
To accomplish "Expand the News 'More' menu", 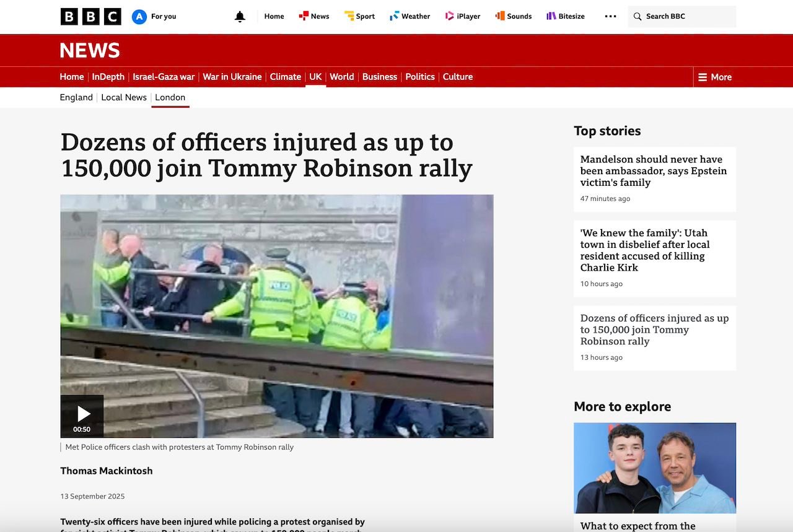I will [715, 77].
